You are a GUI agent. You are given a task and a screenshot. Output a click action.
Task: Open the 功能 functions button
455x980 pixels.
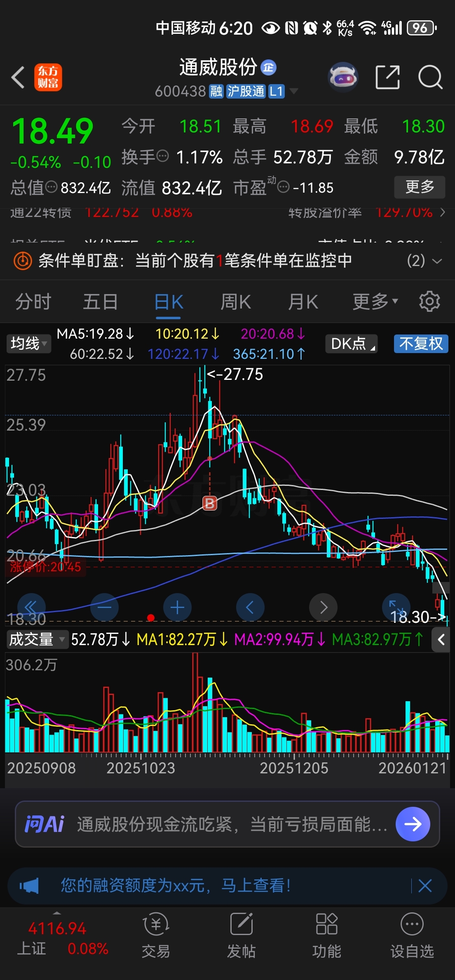[x=326, y=935]
